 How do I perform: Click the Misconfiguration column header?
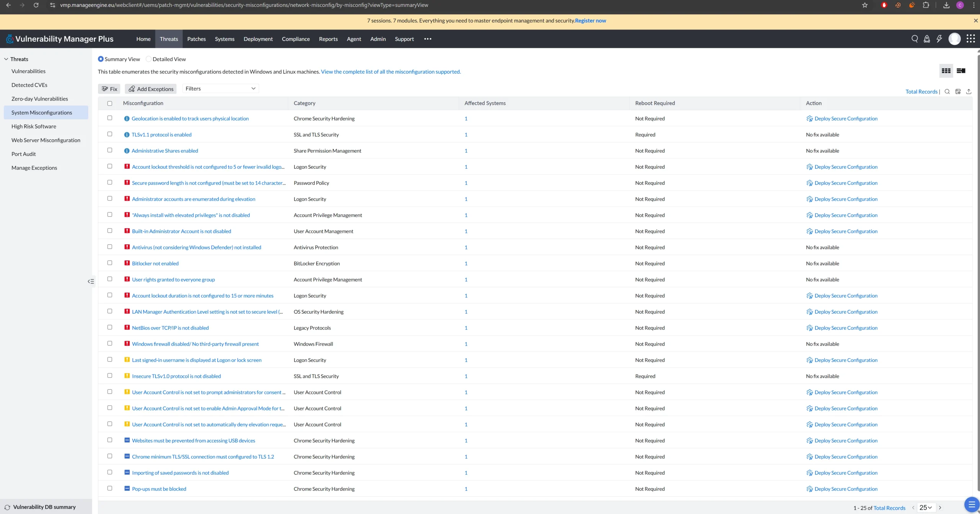pyautogui.click(x=143, y=103)
